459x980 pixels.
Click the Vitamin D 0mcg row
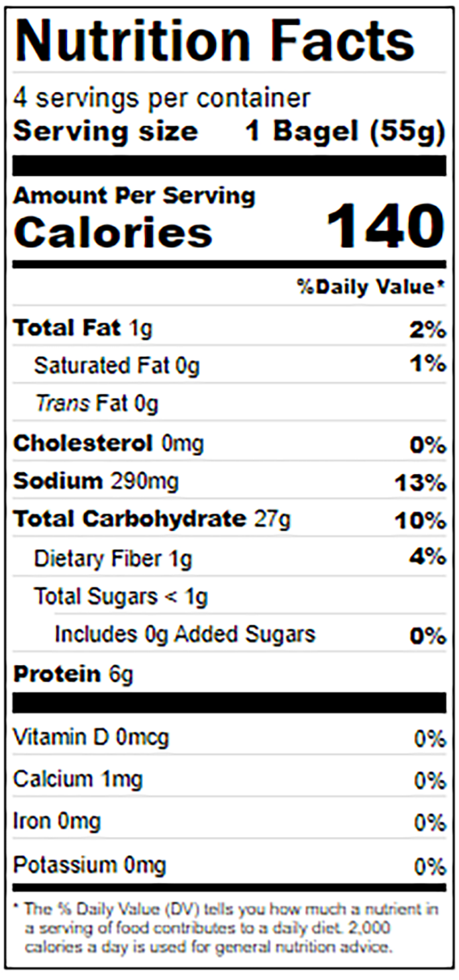tap(229, 738)
